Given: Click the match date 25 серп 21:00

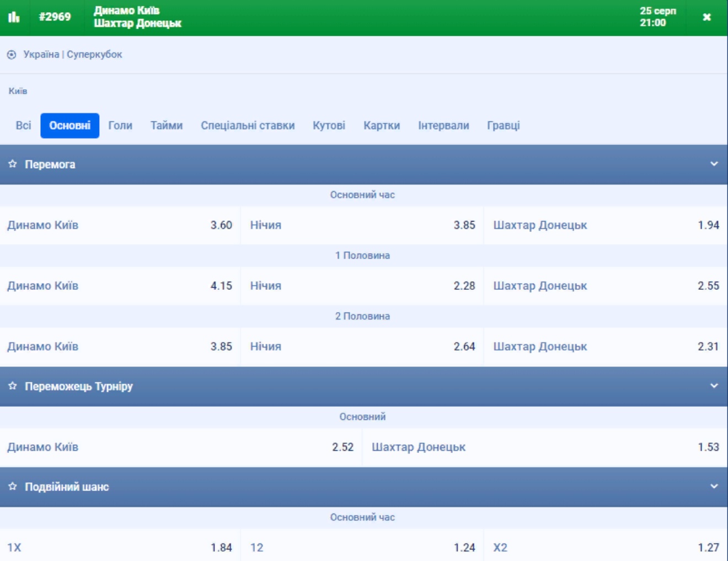Looking at the screenshot, I should (657, 17).
